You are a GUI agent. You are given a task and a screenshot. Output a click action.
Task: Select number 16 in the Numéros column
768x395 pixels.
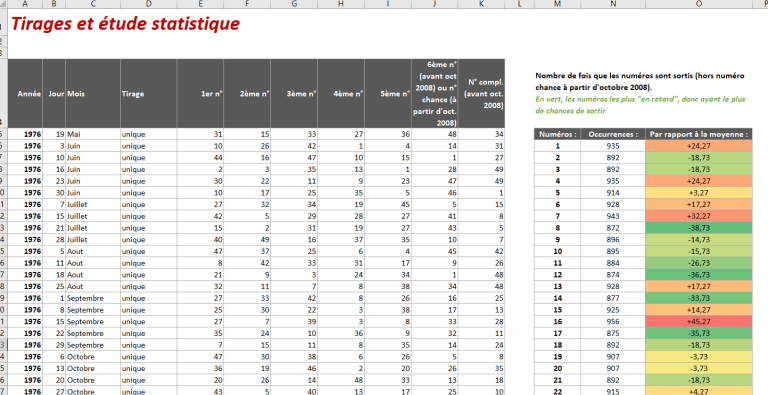point(557,321)
